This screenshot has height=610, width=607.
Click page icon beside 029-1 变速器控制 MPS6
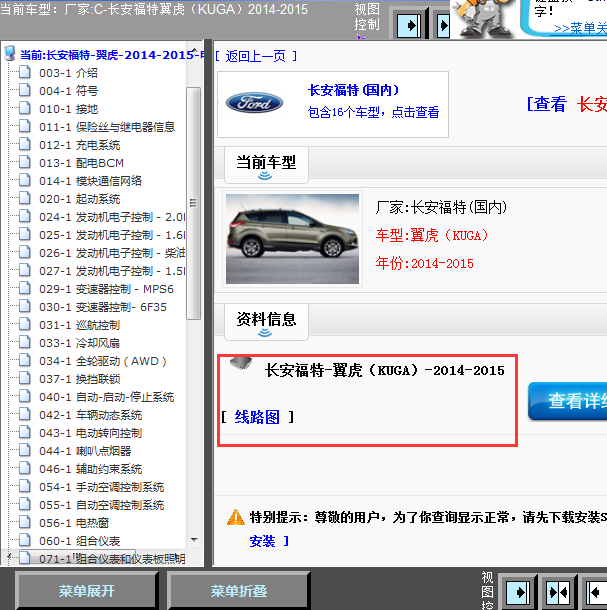pos(25,288)
